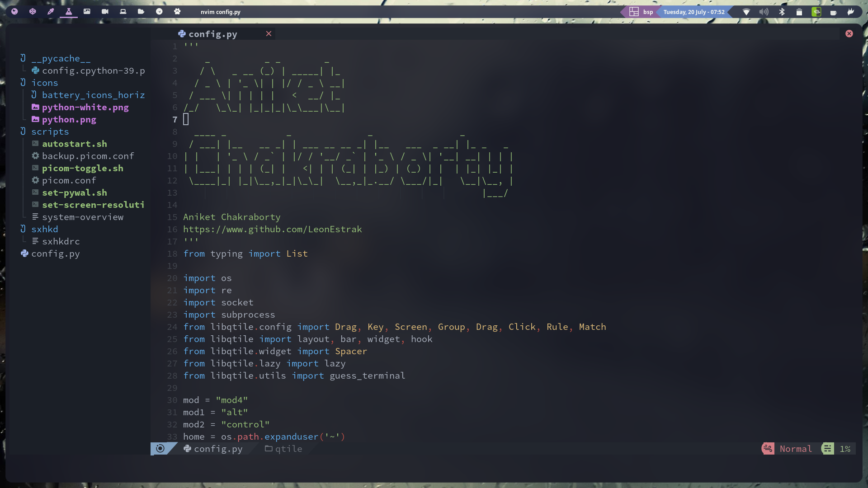The width and height of the screenshot is (868, 488).
Task: Toggle the coffee cup caffeine icon
Action: 833,12
